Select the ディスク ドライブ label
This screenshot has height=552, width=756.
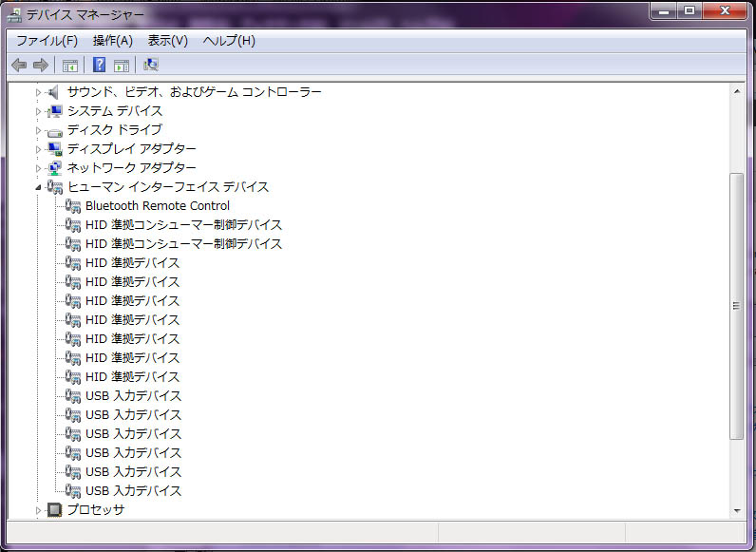point(115,130)
